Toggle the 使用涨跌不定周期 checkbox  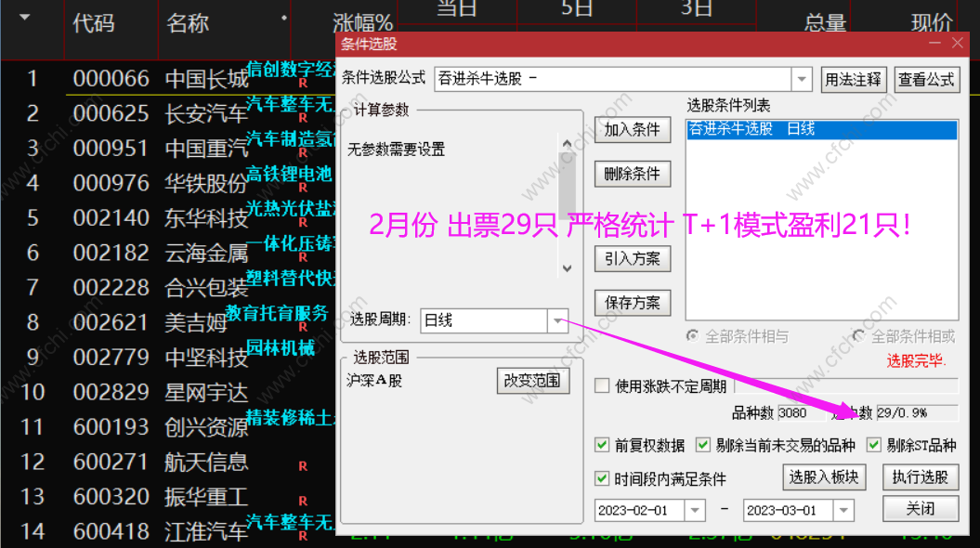(602, 385)
